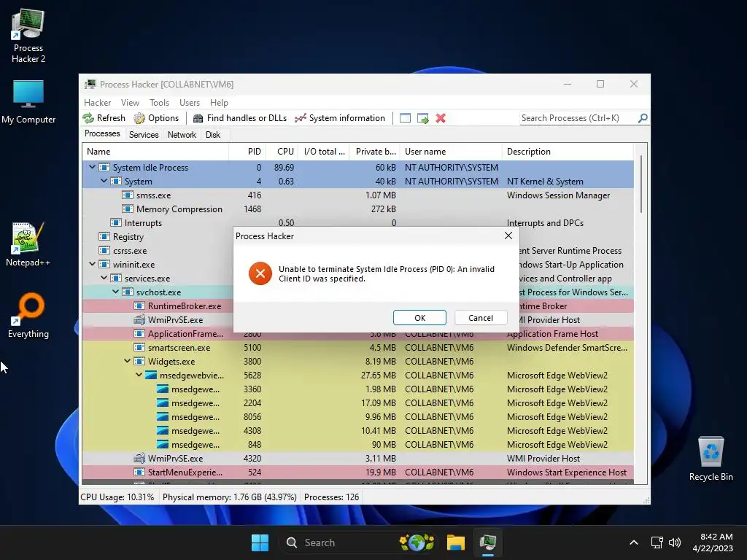Click the Search Processes input field
747x560 pixels.
click(x=578, y=118)
